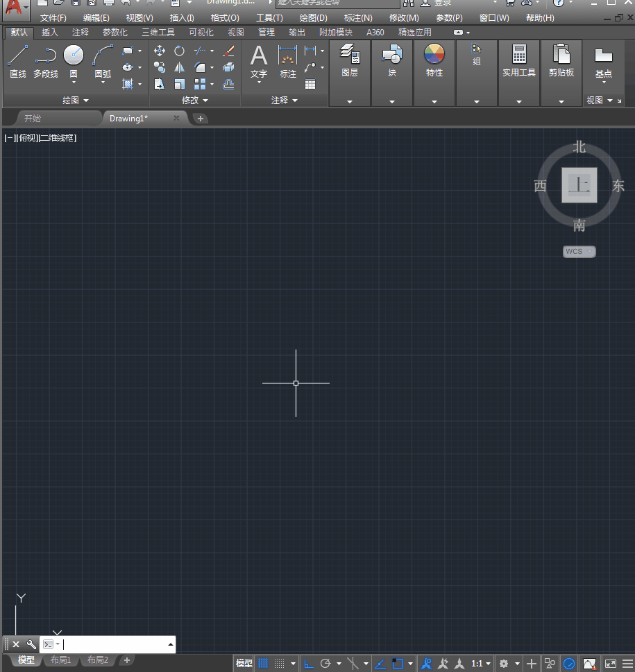This screenshot has width=635, height=672.
Task: Click the Ellipse draw tool icon
Action: (x=128, y=67)
